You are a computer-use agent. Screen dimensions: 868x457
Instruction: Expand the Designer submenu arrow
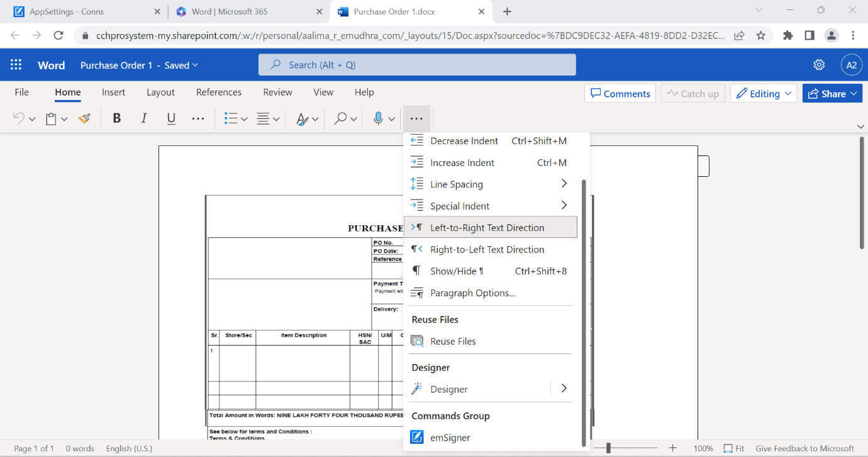[564, 389]
